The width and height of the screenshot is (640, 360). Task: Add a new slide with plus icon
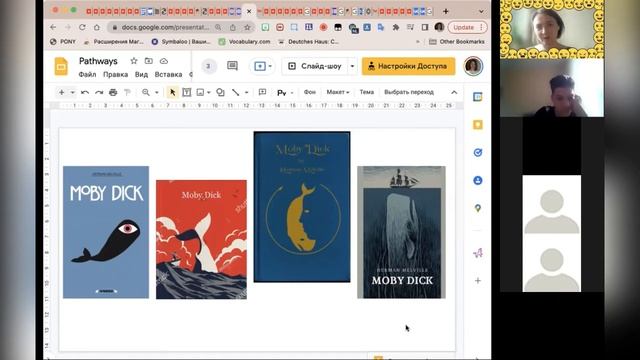(x=62, y=92)
